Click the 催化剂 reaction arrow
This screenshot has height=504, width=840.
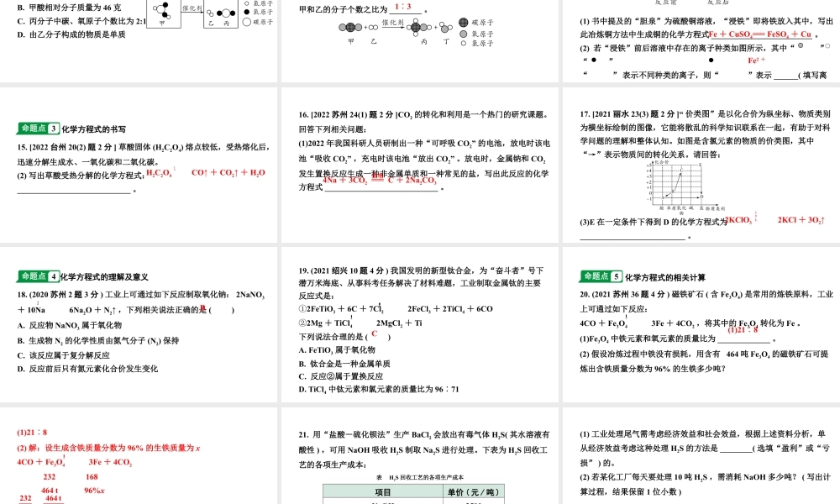pyautogui.click(x=391, y=28)
